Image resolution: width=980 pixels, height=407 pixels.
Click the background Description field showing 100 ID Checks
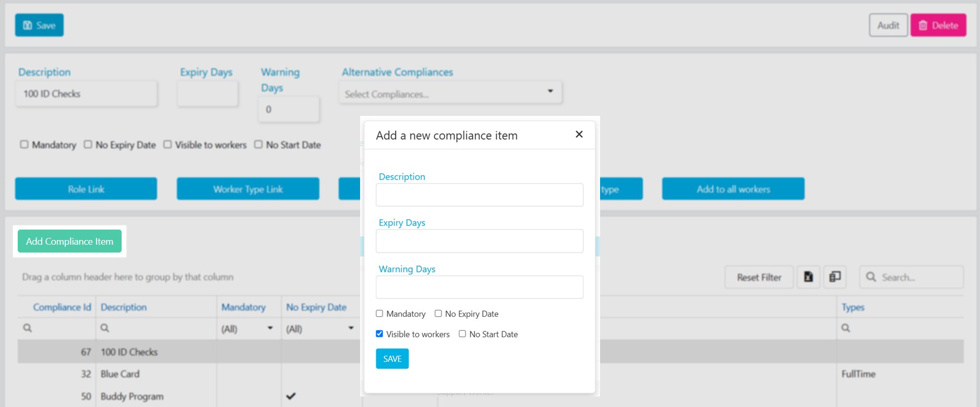[x=86, y=94]
